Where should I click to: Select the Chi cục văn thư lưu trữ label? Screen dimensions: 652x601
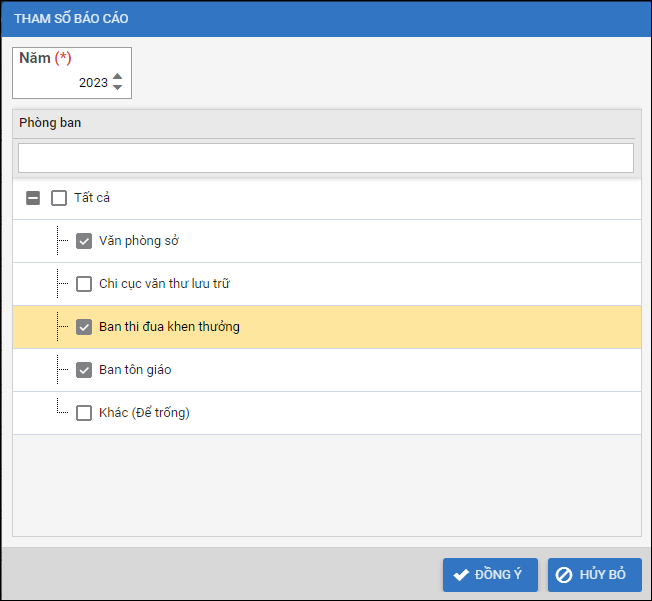[165, 284]
